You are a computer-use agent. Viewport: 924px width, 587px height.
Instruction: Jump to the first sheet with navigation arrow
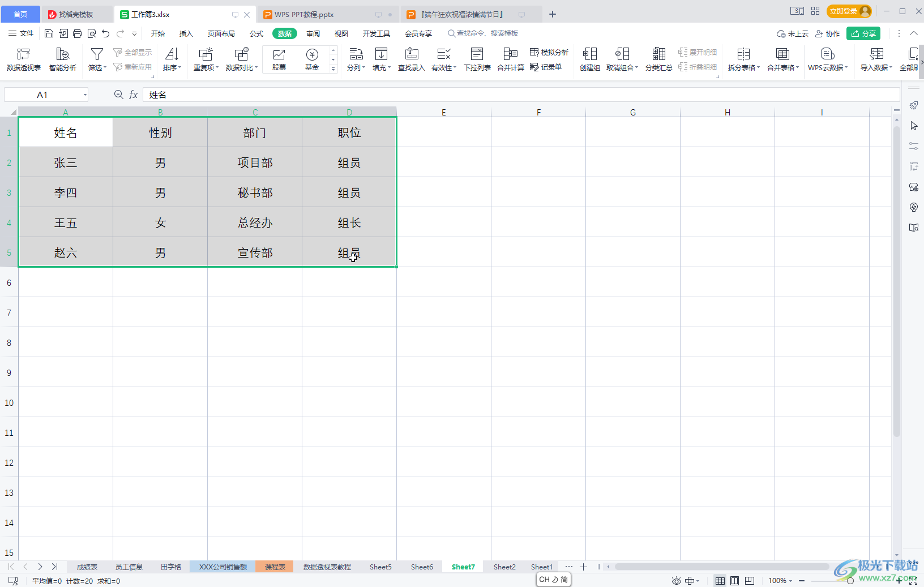tap(11, 567)
